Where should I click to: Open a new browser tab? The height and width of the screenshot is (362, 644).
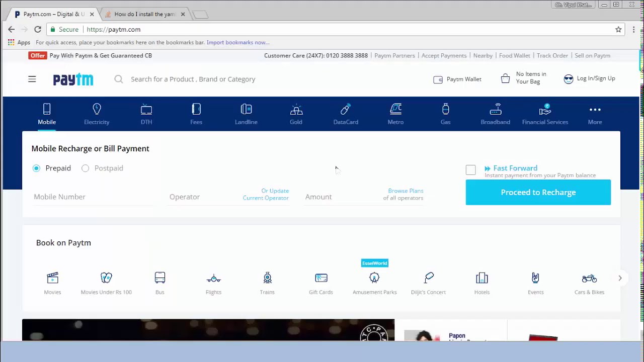[x=200, y=15]
